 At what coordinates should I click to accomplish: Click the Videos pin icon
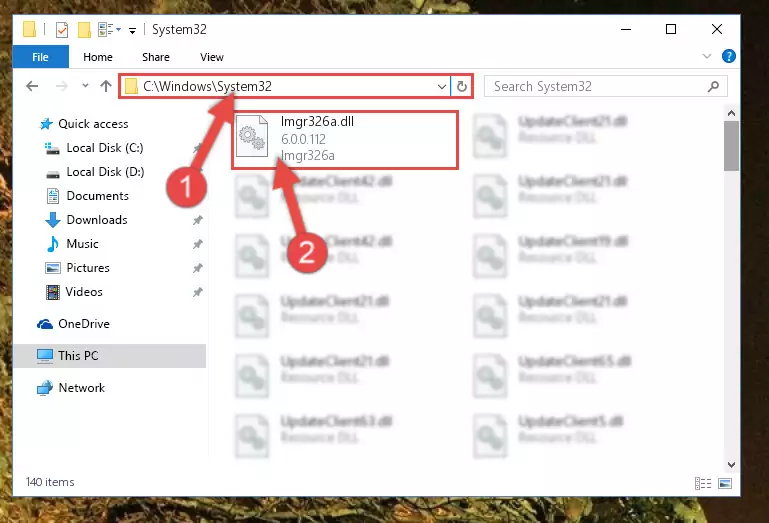point(198,292)
